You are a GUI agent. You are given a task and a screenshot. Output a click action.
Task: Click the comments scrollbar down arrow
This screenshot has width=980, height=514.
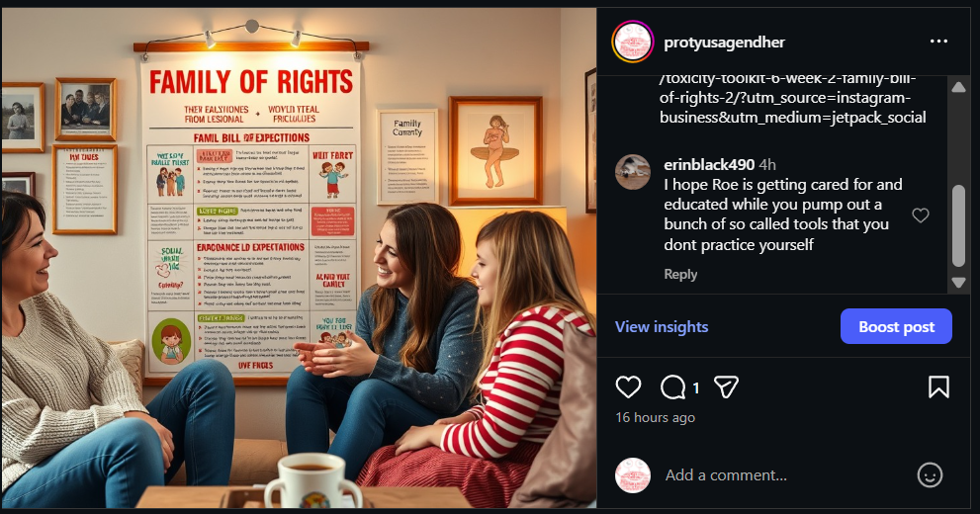point(959,283)
